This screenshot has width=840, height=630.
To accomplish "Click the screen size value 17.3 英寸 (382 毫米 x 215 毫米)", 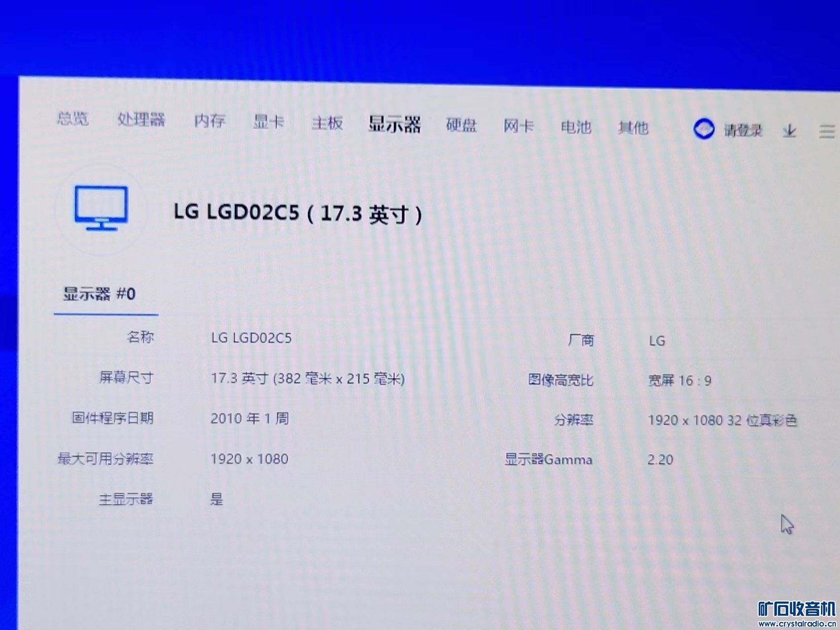I will point(308,378).
